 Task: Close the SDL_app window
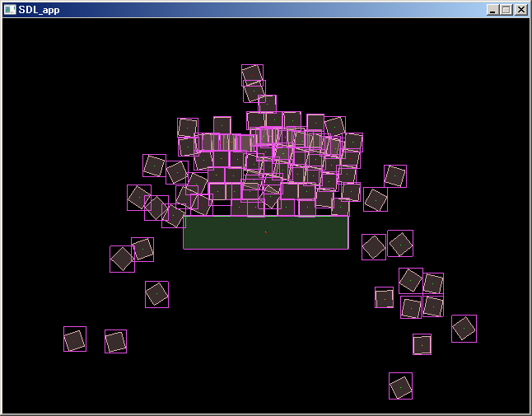pyautogui.click(x=520, y=10)
